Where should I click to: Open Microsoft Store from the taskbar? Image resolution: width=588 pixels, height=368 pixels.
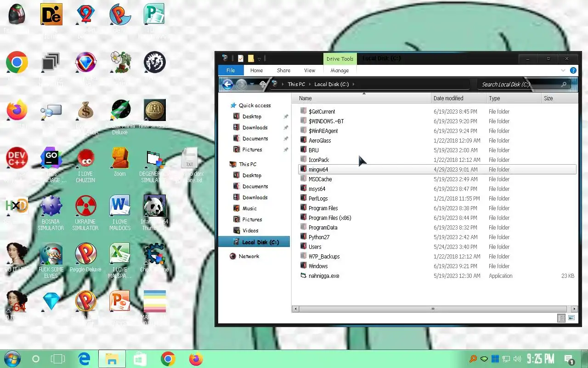pos(140,359)
